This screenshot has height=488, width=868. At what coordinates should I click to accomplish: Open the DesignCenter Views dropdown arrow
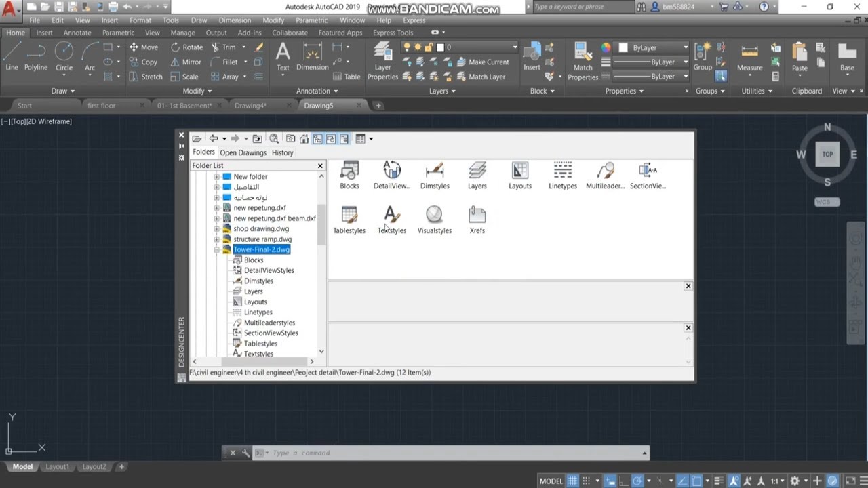(371, 139)
